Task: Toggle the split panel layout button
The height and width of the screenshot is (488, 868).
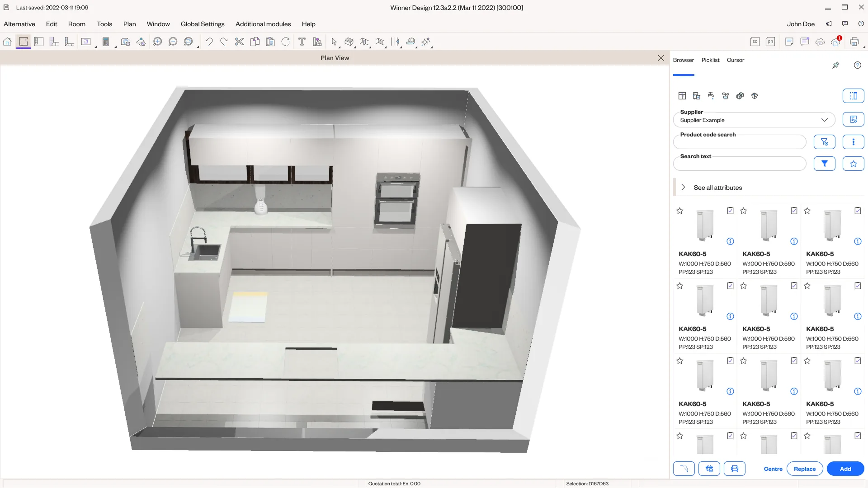Action: point(854,96)
